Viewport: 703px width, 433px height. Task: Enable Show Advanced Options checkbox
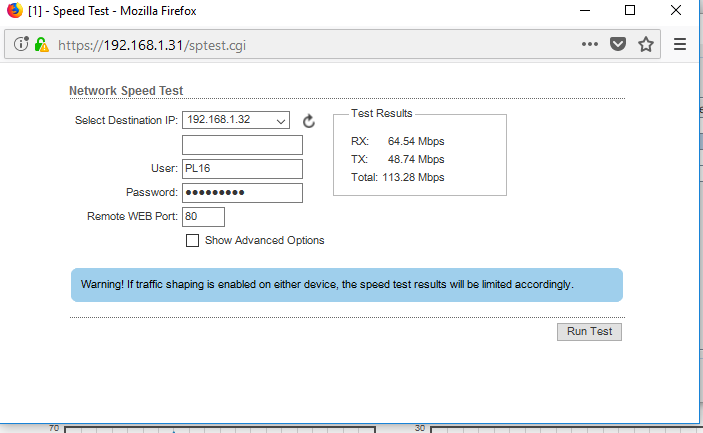(x=192, y=240)
